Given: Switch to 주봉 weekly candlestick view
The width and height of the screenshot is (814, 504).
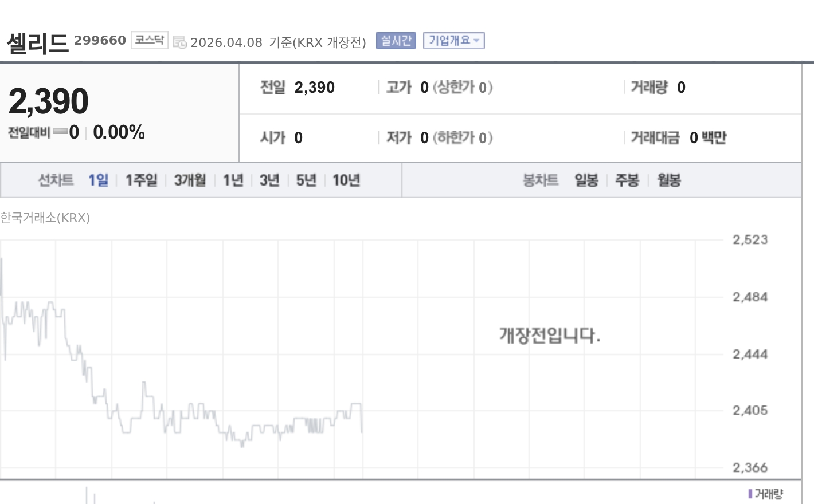Looking at the screenshot, I should coord(627,180).
